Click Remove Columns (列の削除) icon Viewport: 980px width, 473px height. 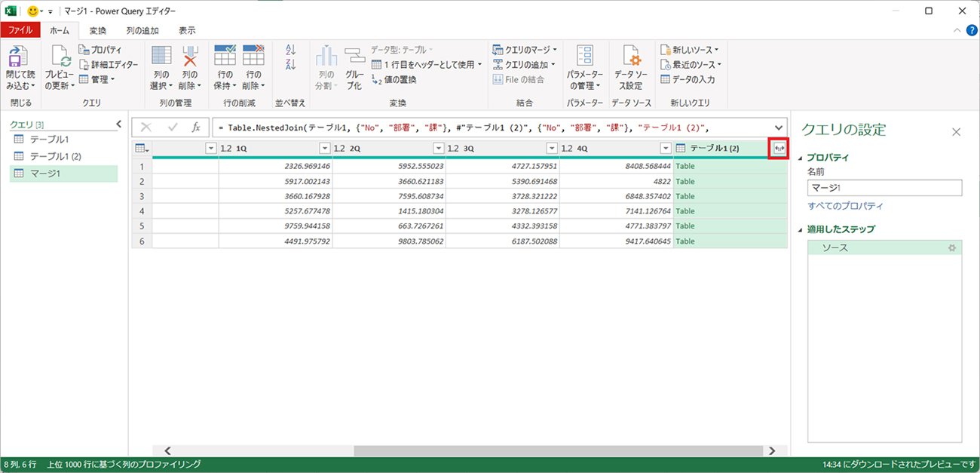pyautogui.click(x=190, y=57)
